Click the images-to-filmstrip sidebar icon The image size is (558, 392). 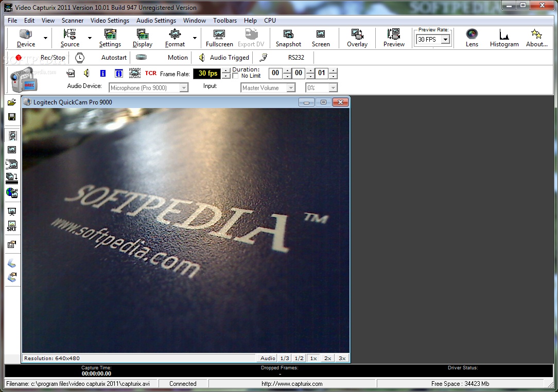coord(12,178)
